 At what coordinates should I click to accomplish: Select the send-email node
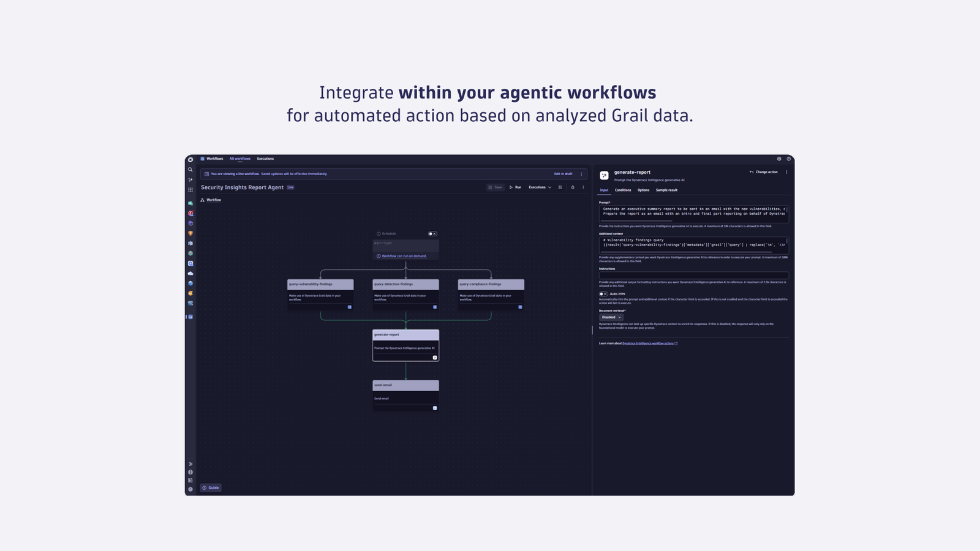click(x=405, y=395)
